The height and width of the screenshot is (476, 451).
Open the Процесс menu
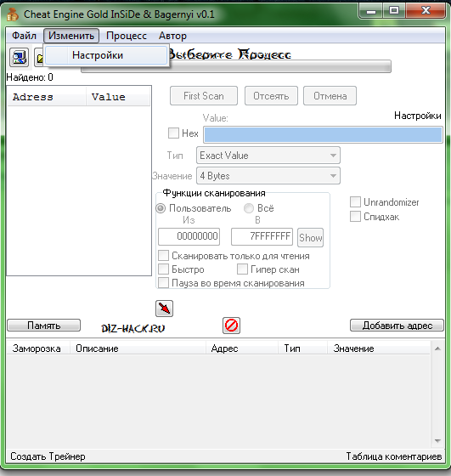coord(127,36)
